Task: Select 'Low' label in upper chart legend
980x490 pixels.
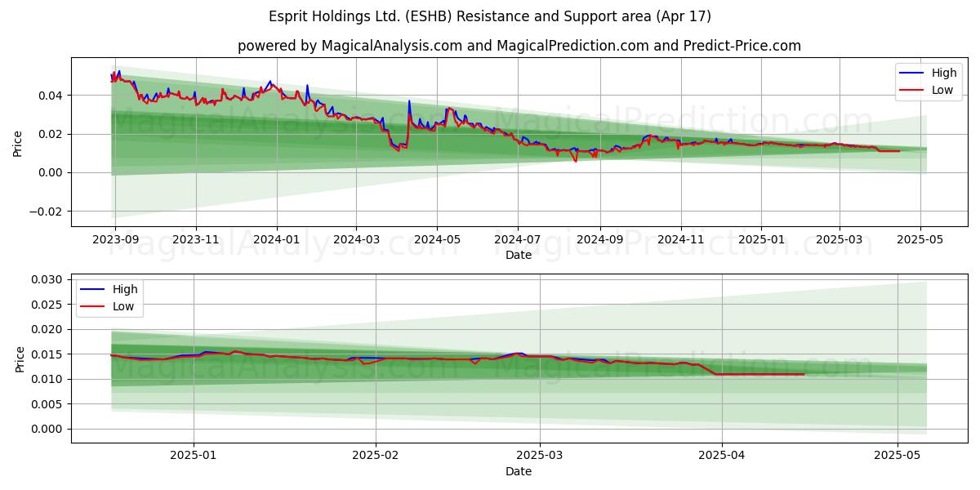Action: (x=942, y=90)
